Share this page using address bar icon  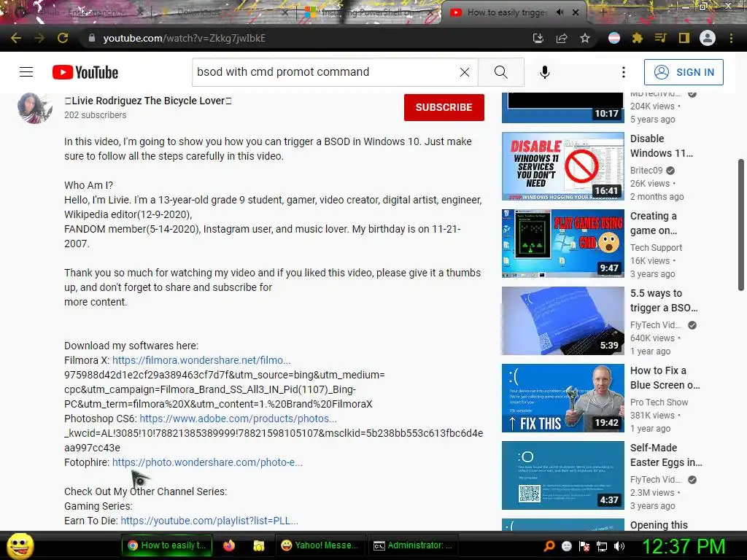click(562, 38)
